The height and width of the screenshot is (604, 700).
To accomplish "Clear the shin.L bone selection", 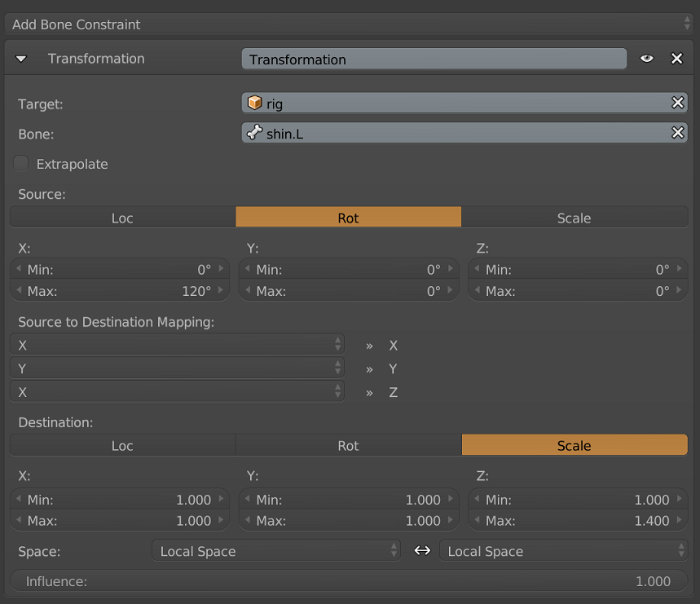I will point(678,133).
